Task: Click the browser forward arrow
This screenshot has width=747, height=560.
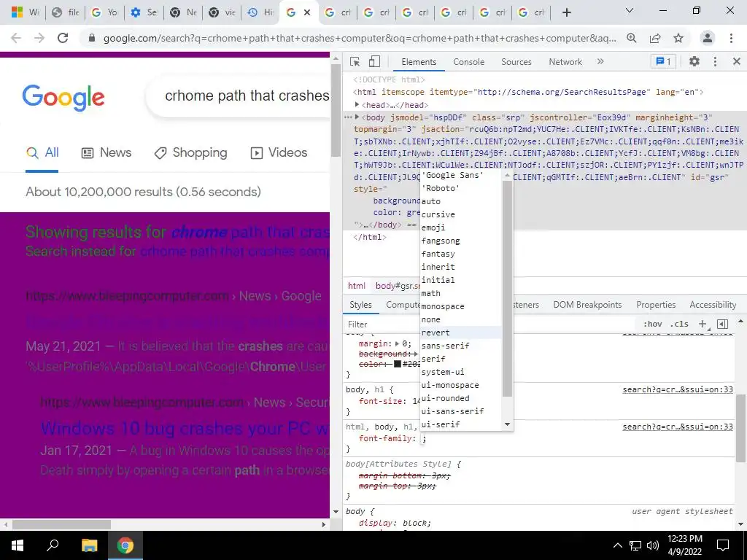Action: pyautogui.click(x=39, y=38)
